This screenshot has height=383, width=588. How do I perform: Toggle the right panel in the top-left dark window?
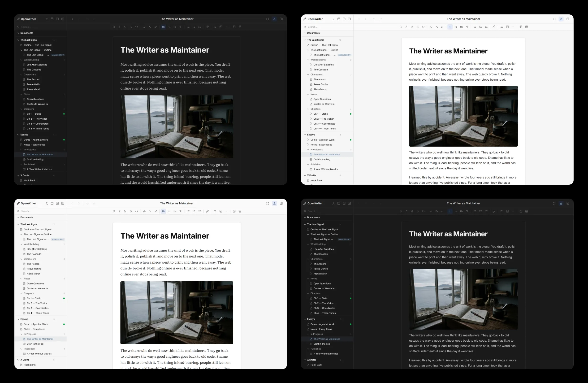(x=281, y=19)
